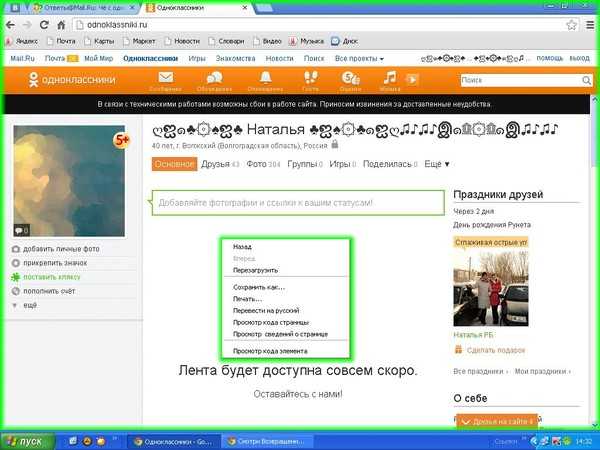The height and width of the screenshot is (450, 600).
Task: Open the Chrome hamburger menu
Action: [x=590, y=25]
